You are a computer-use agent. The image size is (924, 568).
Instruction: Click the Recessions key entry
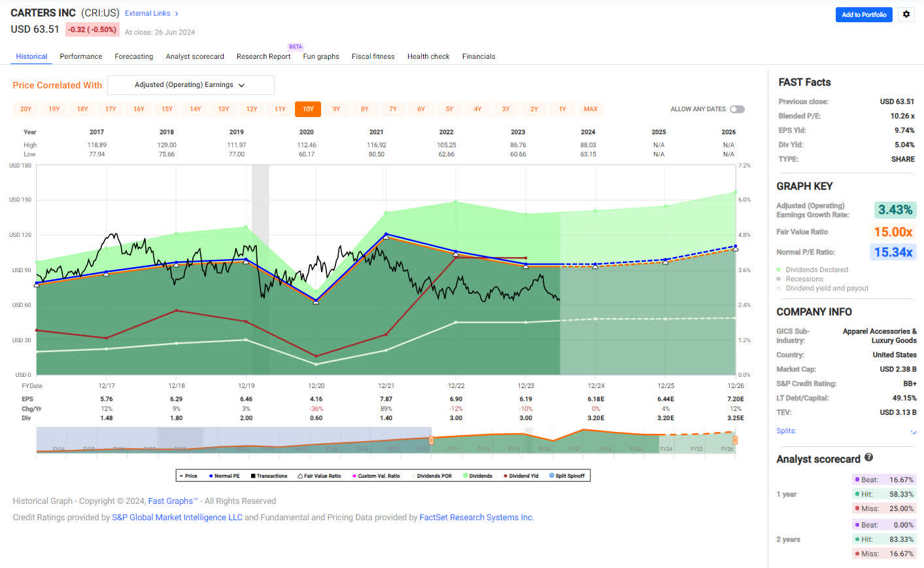tap(800, 279)
